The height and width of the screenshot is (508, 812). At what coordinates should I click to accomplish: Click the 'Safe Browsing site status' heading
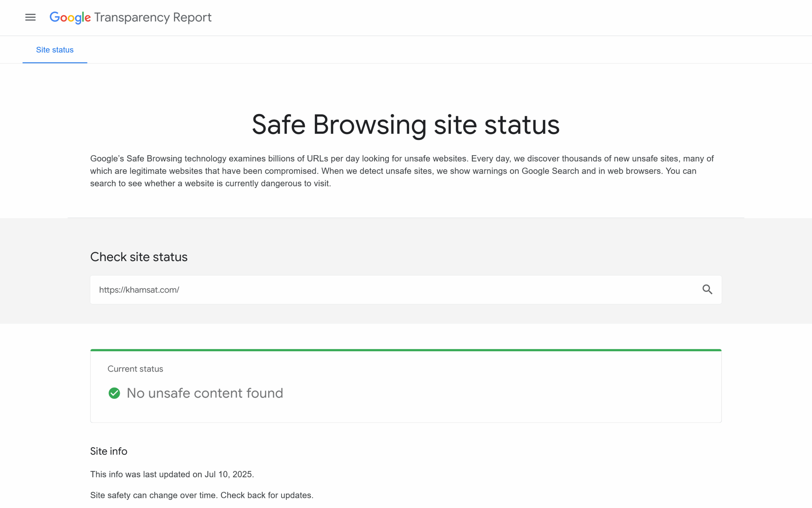click(x=406, y=125)
